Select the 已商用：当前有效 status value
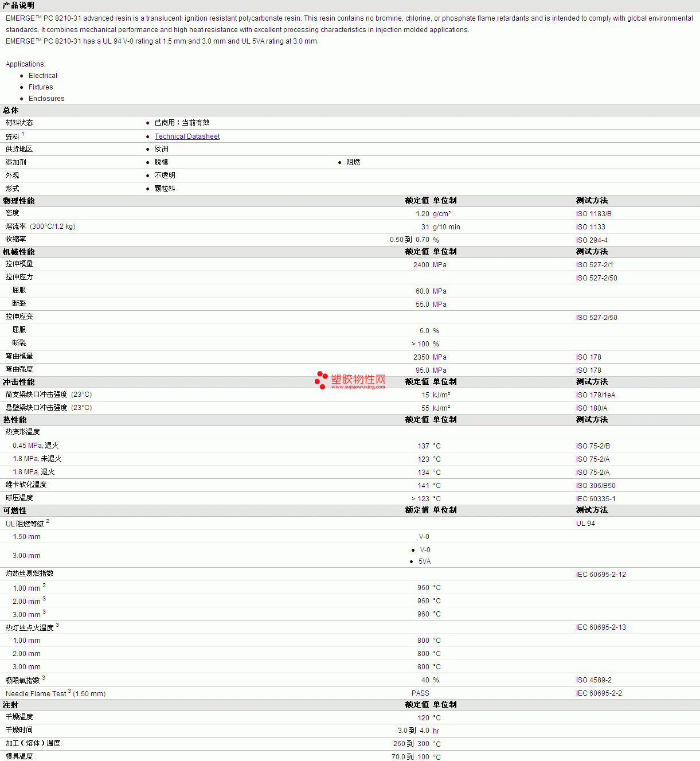700x761 pixels. 182,123
